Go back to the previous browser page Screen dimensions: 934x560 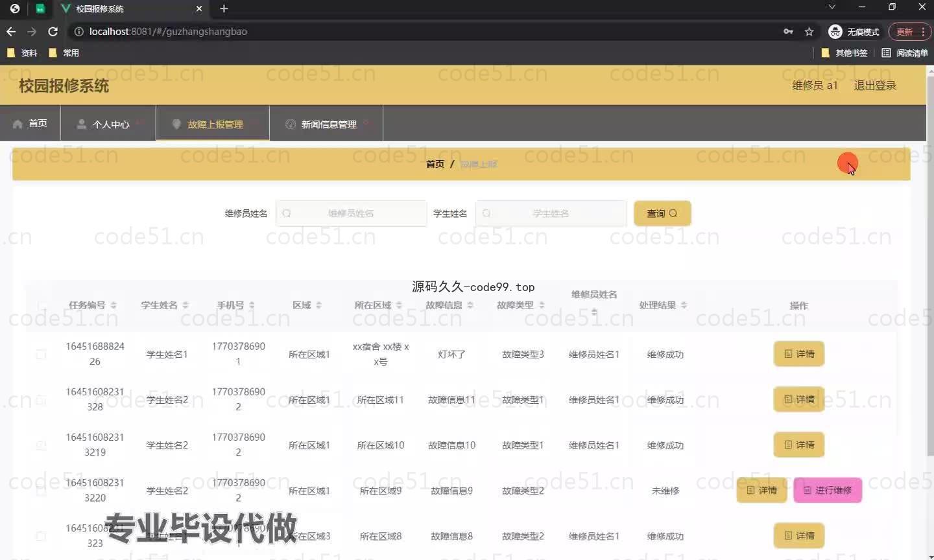pos(11,31)
